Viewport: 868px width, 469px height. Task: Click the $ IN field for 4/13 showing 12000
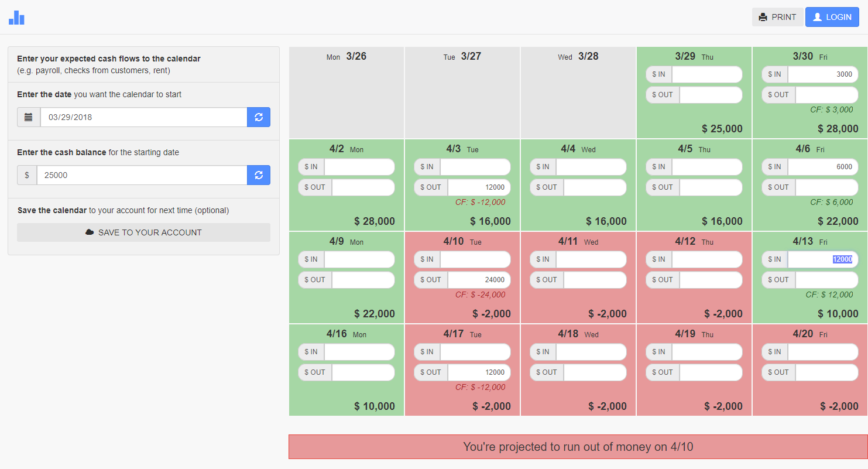[823, 259]
